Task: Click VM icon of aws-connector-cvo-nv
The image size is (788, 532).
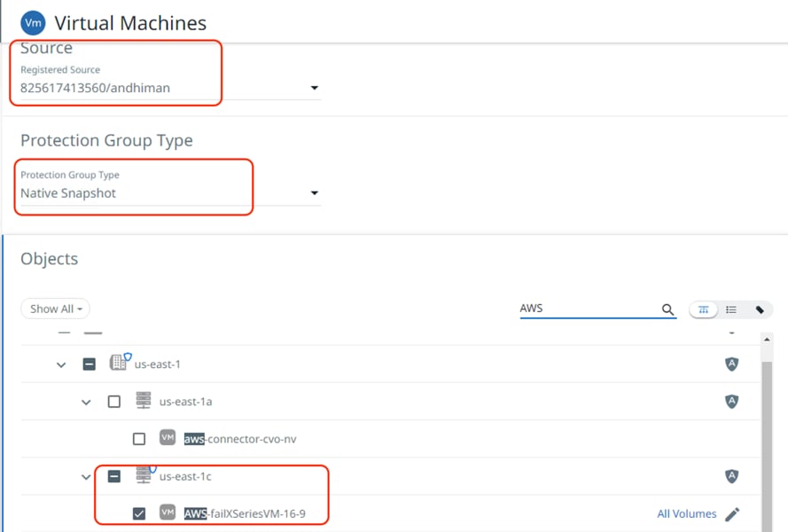Action: click(x=168, y=437)
